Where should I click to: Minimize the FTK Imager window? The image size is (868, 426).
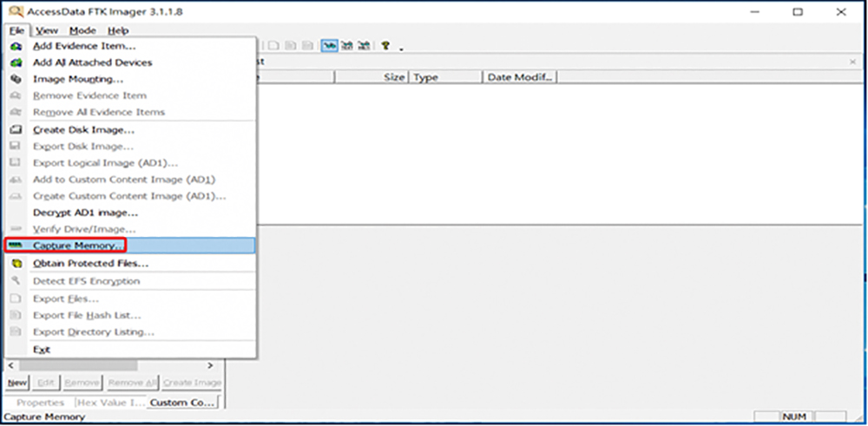pos(754,11)
